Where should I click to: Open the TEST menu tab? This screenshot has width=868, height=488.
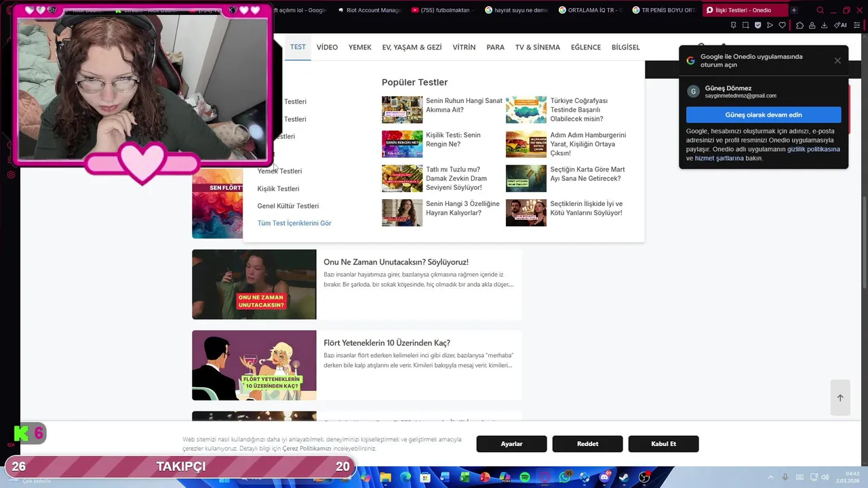(298, 47)
